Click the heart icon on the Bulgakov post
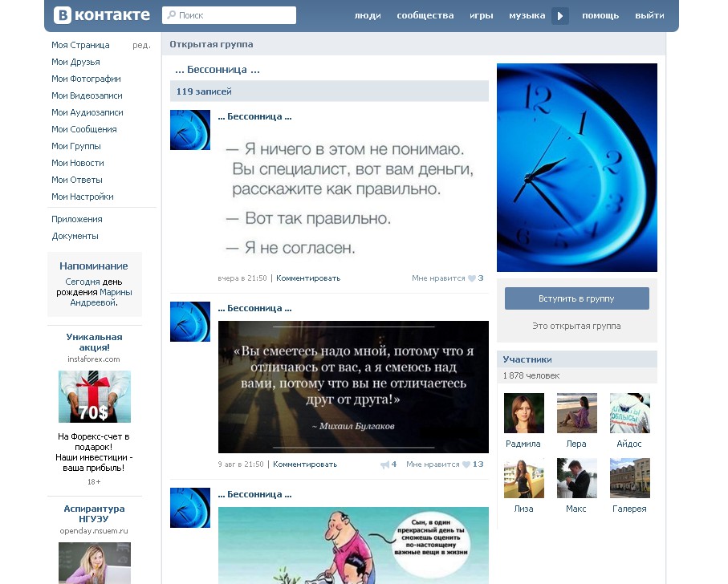 pyautogui.click(x=466, y=464)
